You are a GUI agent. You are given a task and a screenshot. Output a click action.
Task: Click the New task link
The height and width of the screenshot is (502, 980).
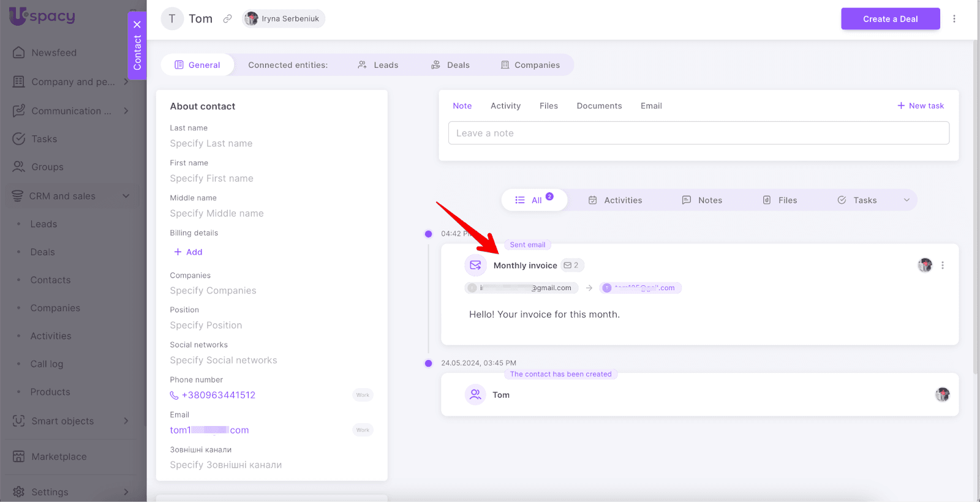click(921, 106)
